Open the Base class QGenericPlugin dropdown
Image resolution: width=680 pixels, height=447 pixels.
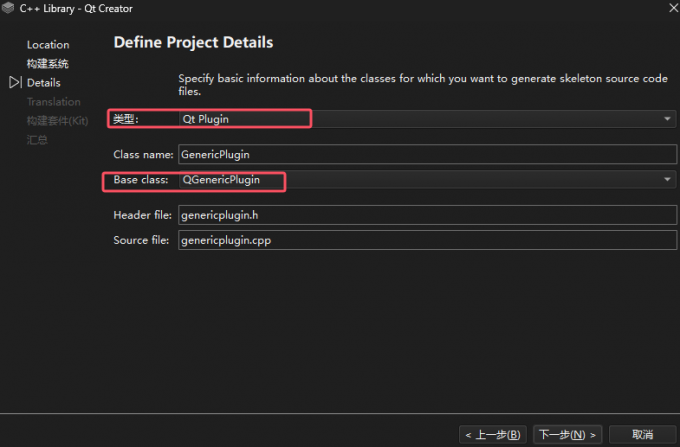[x=427, y=180]
